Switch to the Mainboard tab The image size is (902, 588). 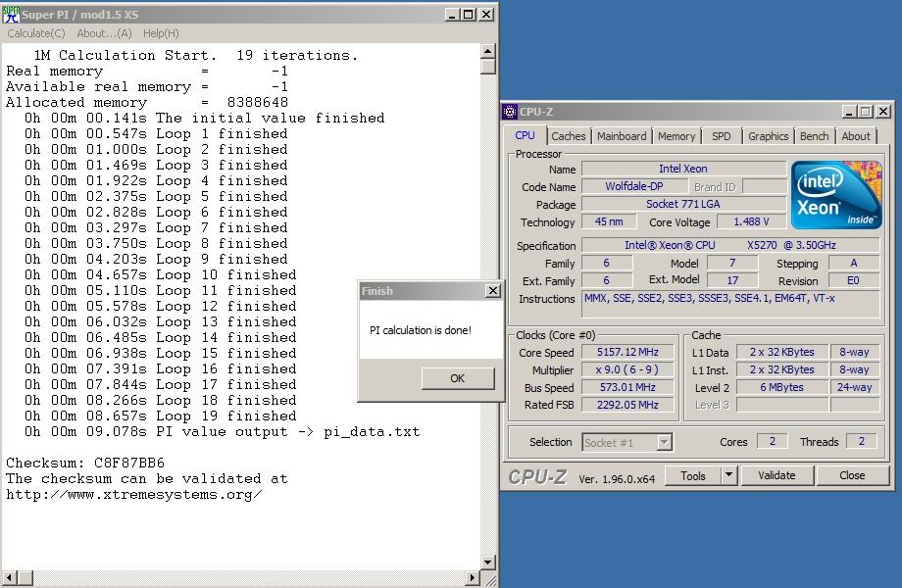(x=622, y=136)
